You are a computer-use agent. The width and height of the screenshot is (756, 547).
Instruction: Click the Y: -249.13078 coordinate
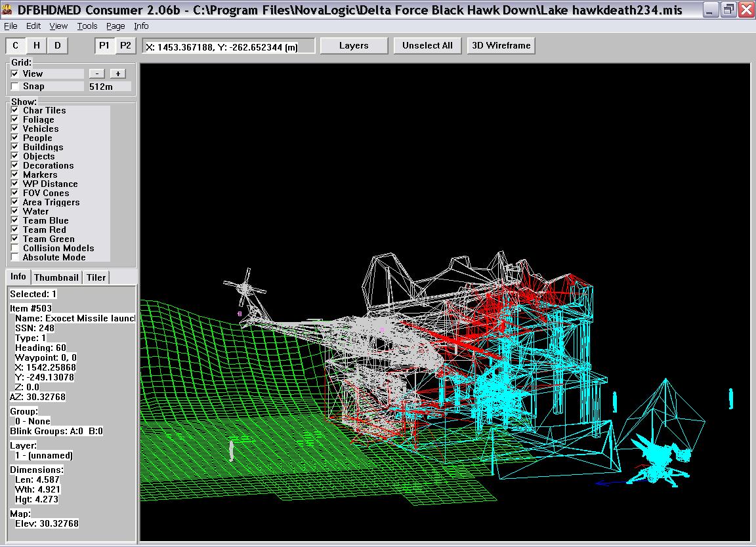click(45, 377)
